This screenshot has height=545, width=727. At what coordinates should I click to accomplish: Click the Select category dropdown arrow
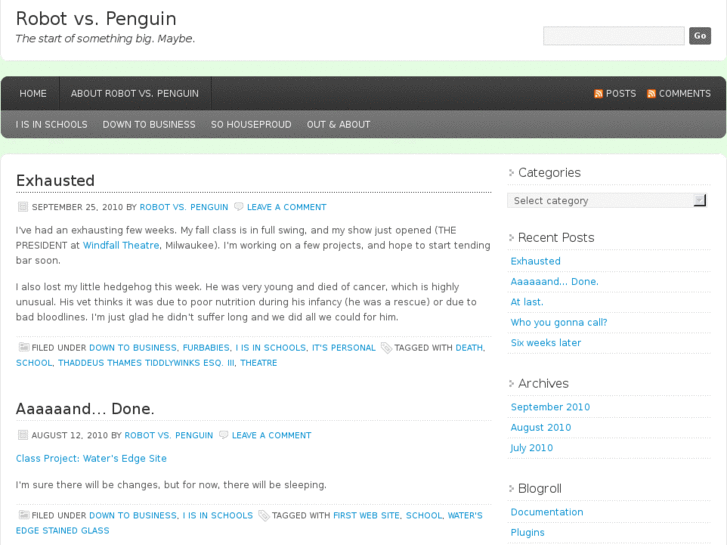pos(700,200)
